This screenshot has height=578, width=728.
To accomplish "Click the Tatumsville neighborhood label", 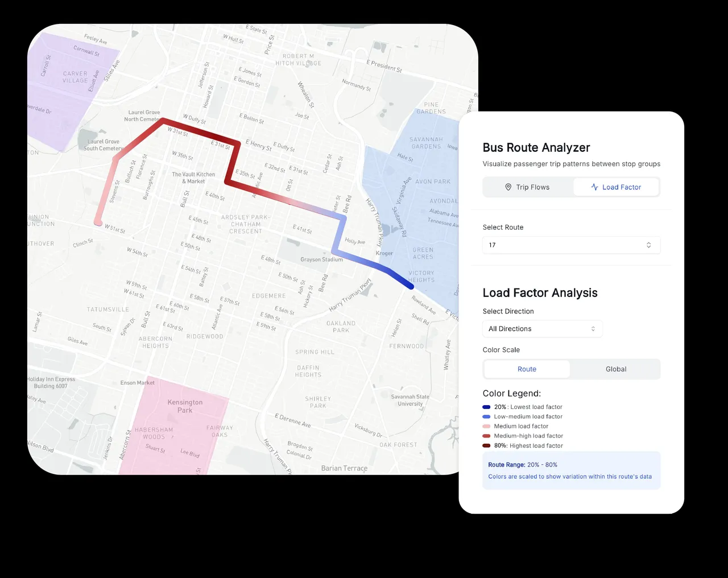I will tap(107, 309).
